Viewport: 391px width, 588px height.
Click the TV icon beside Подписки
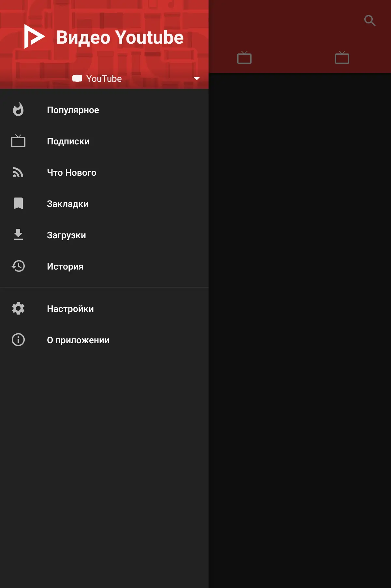(x=18, y=141)
